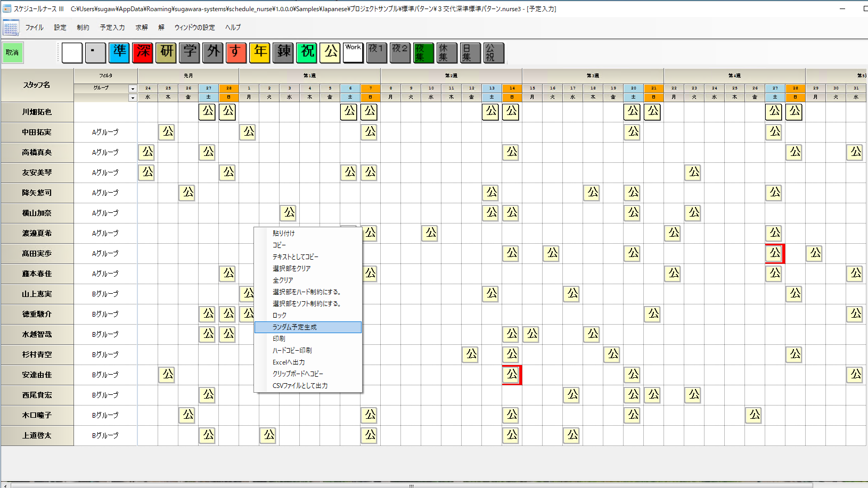This screenshot has width=868, height=488.
Task: Open the ヘルプ menu
Action: click(x=233, y=28)
